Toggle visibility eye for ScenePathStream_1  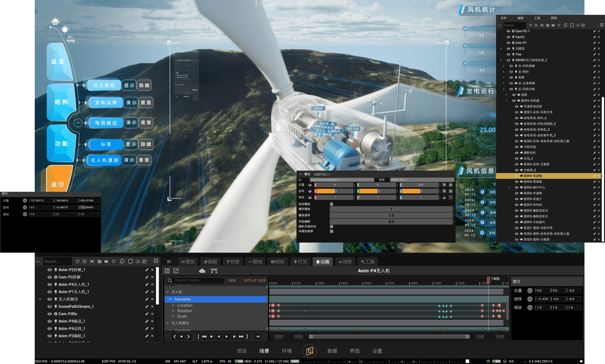point(49,306)
